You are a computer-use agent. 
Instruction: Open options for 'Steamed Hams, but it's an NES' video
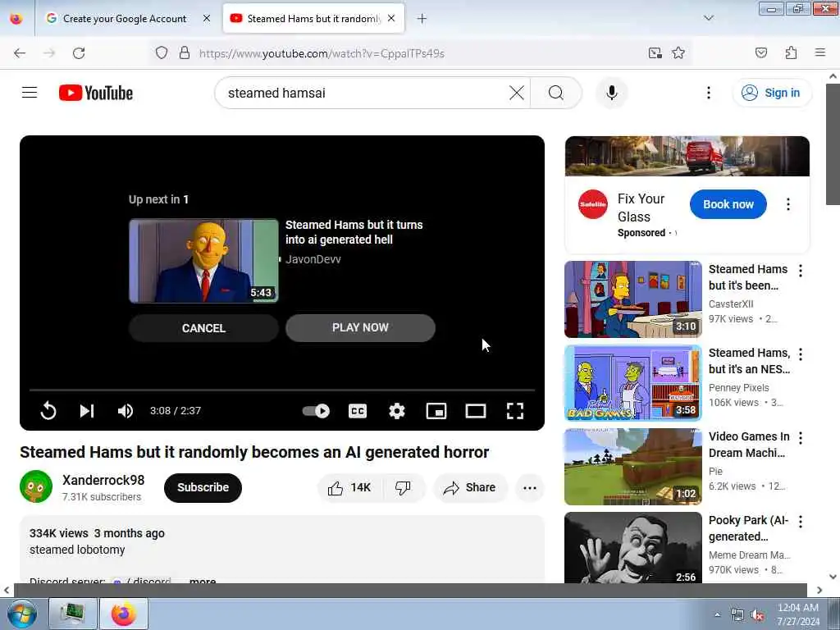tap(801, 354)
